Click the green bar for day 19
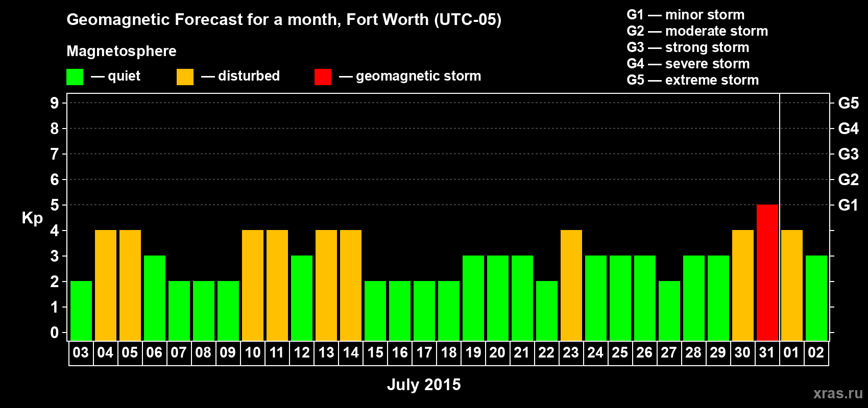 point(473,298)
